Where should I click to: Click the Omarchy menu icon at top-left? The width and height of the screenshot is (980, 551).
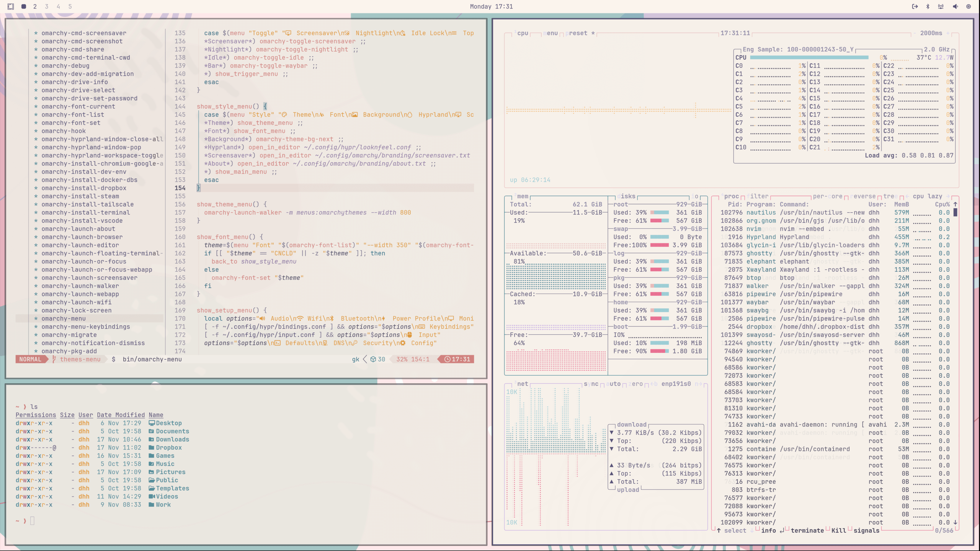(x=11, y=7)
